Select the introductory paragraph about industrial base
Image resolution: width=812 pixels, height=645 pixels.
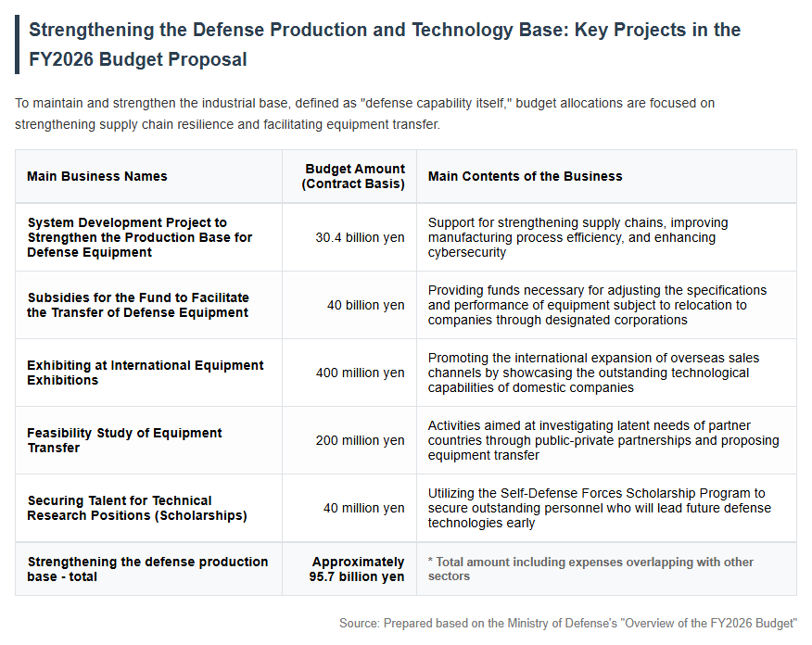pos(364,114)
